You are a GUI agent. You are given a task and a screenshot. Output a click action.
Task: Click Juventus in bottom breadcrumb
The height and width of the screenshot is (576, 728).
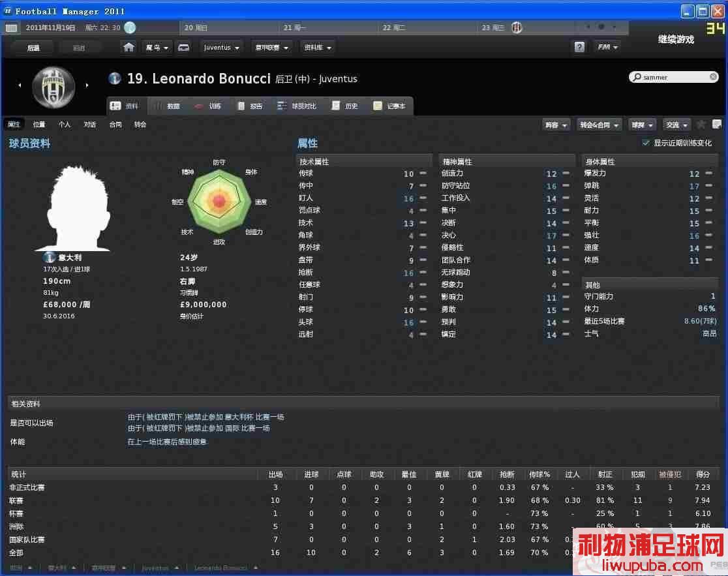[x=155, y=568]
